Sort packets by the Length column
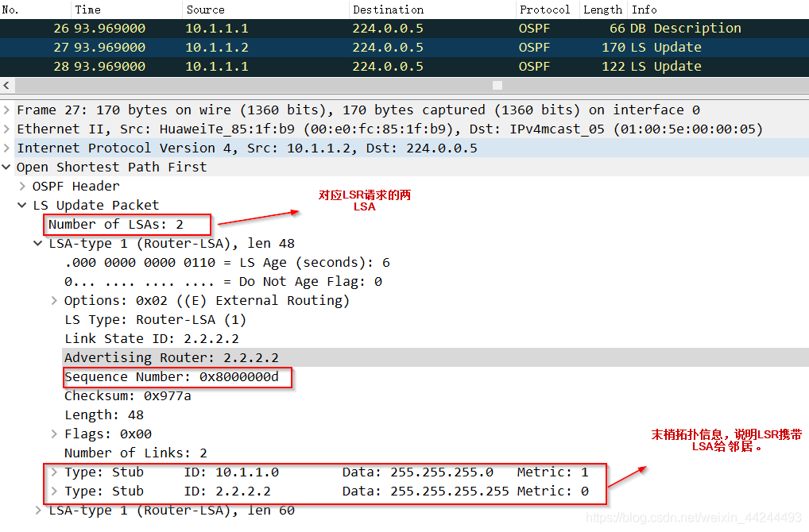Viewport: 809px width, 532px height. click(603, 10)
